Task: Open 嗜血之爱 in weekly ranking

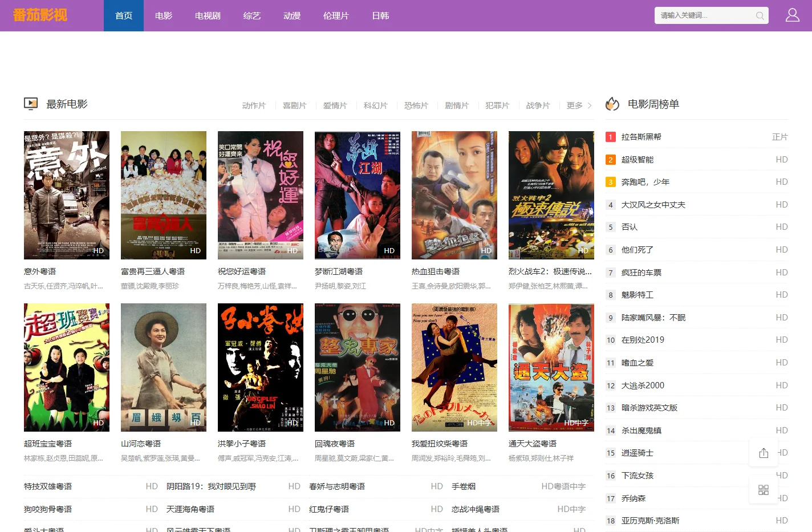Action: (x=638, y=363)
